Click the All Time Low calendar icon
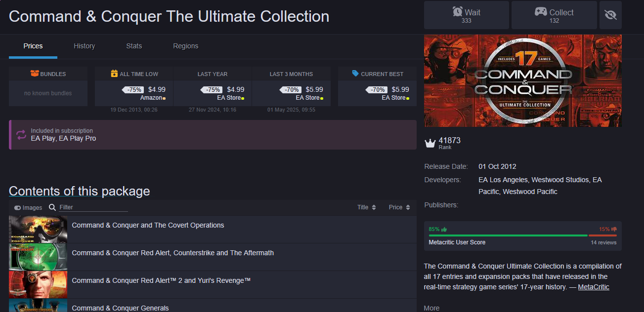This screenshot has height=312, width=644. click(114, 74)
